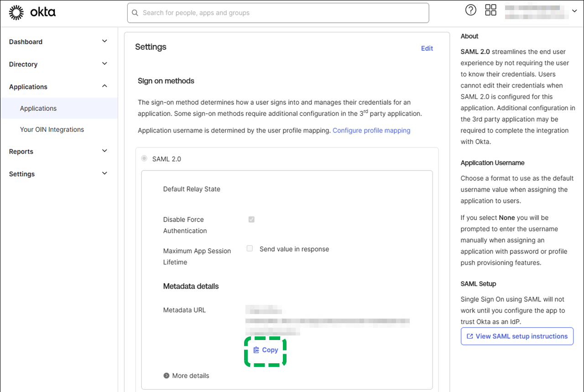Open the help question mark icon
Image resolution: width=584 pixels, height=392 pixels.
tap(470, 10)
